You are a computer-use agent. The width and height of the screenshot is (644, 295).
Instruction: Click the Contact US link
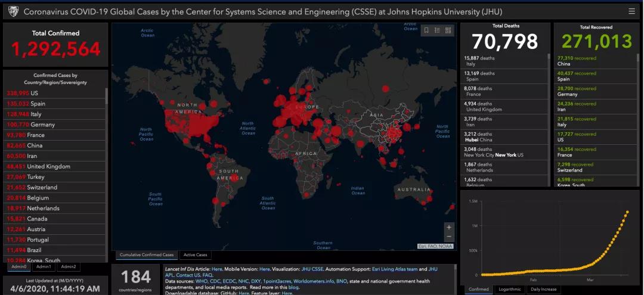[188, 275]
